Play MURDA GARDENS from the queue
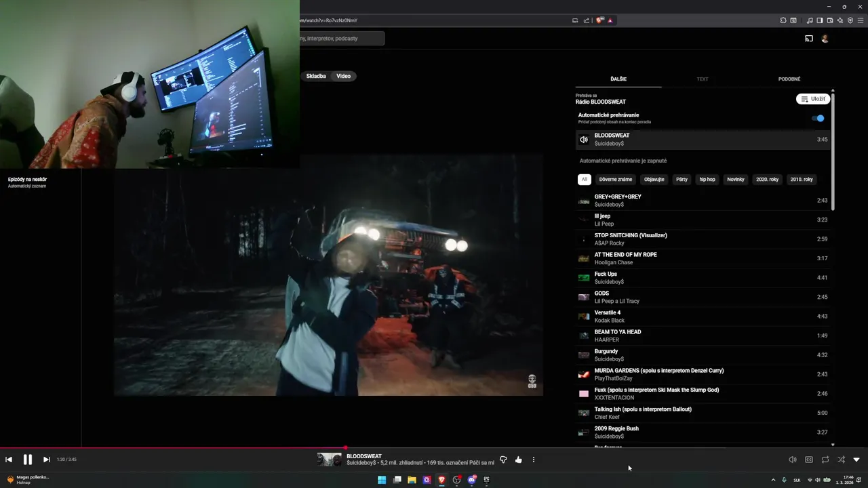Image resolution: width=868 pixels, height=488 pixels. coord(703,374)
